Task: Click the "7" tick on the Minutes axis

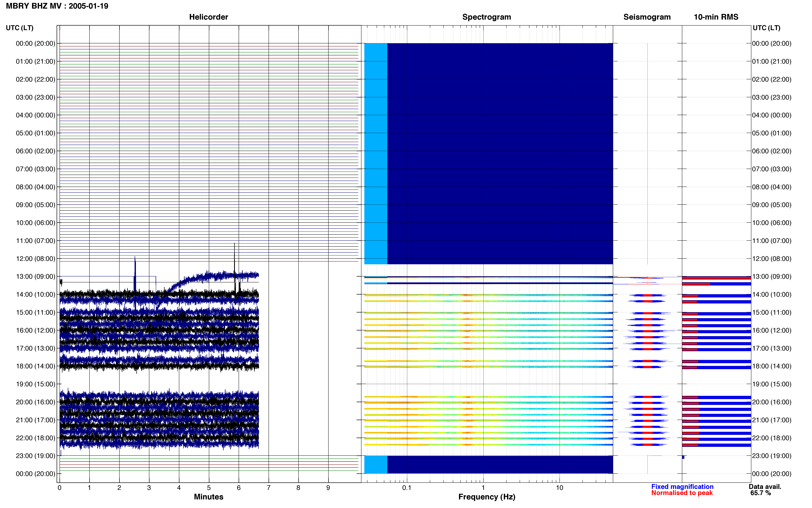Action: coord(269,487)
